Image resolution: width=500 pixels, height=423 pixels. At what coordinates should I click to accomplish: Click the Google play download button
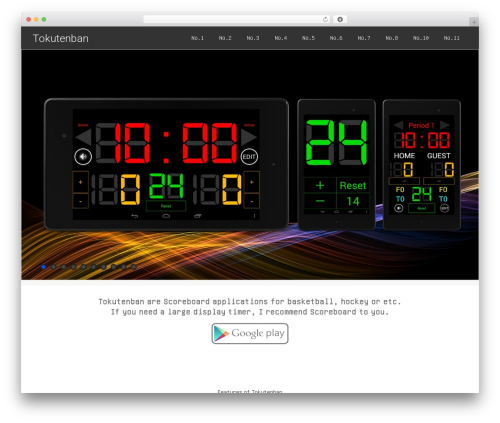pos(250,333)
